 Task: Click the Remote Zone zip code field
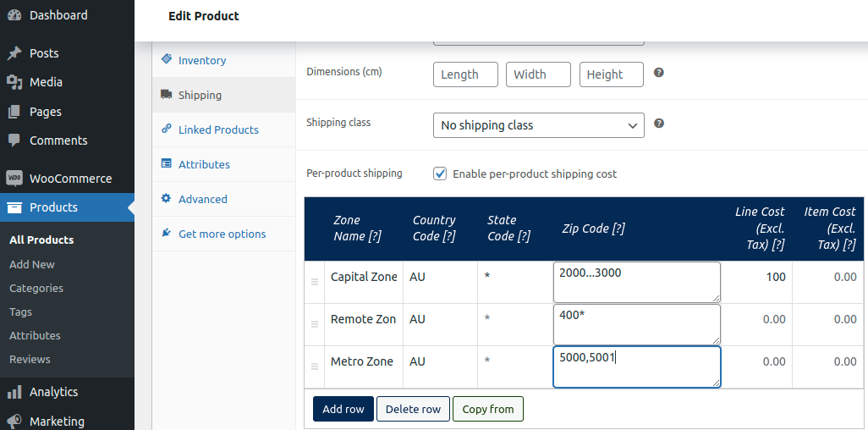(636, 324)
